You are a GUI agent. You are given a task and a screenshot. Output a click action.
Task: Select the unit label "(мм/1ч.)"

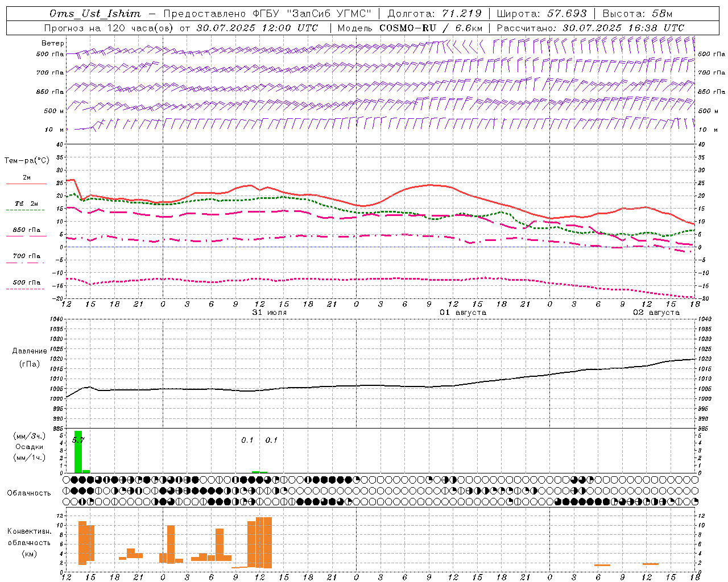(x=30, y=457)
